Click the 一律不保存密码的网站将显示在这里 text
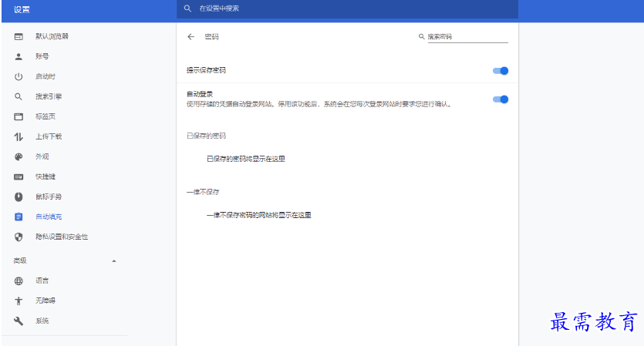The image size is (644, 346). (258, 216)
